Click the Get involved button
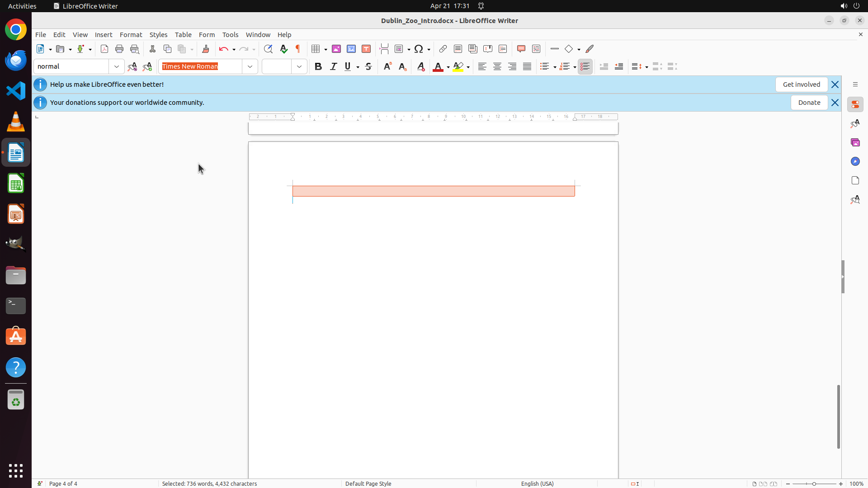This screenshot has height=488, width=868. tap(801, 84)
